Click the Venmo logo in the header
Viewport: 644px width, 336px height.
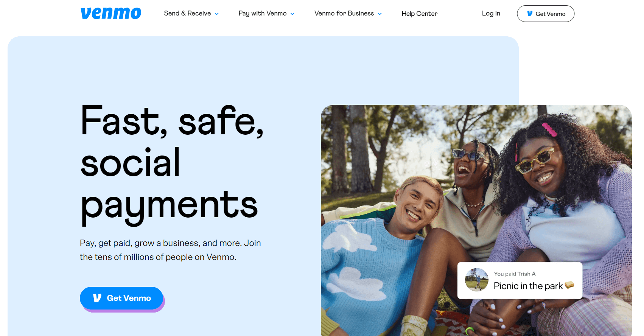(111, 13)
